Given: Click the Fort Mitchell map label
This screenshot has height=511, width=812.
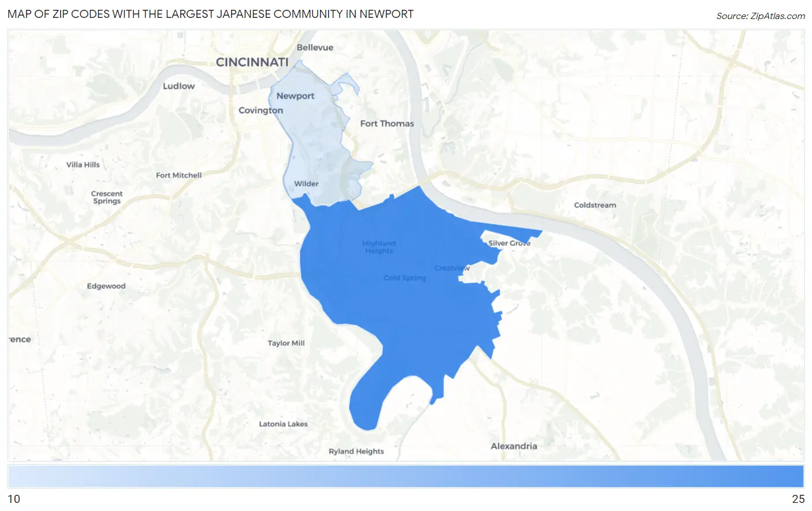Looking at the screenshot, I should (x=178, y=175).
